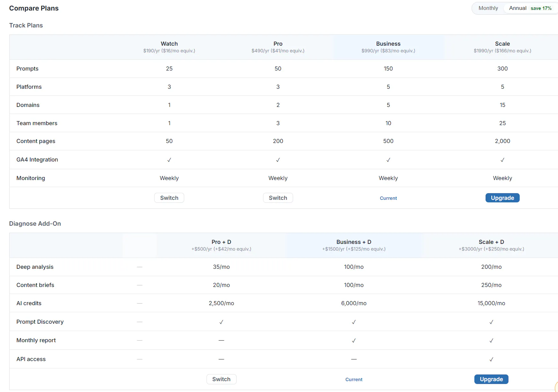
Task: Click the Content briefs row label
Action: click(x=35, y=285)
